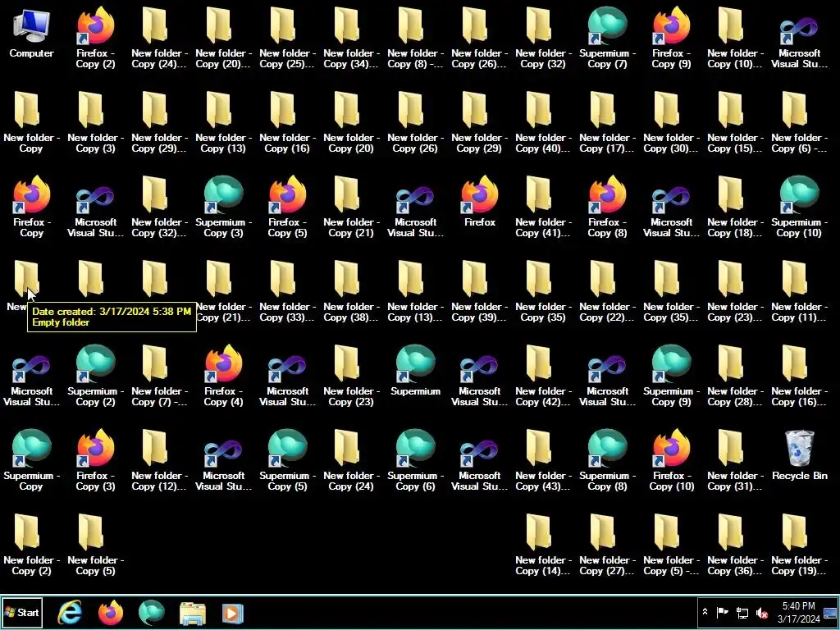Select the New folder - Copy (3) folder
Screen dimensions: 840x630
(95, 125)
